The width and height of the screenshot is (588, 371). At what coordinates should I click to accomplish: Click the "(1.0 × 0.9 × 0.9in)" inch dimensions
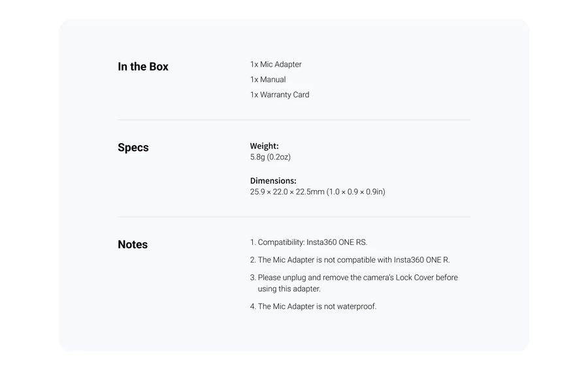(x=356, y=192)
